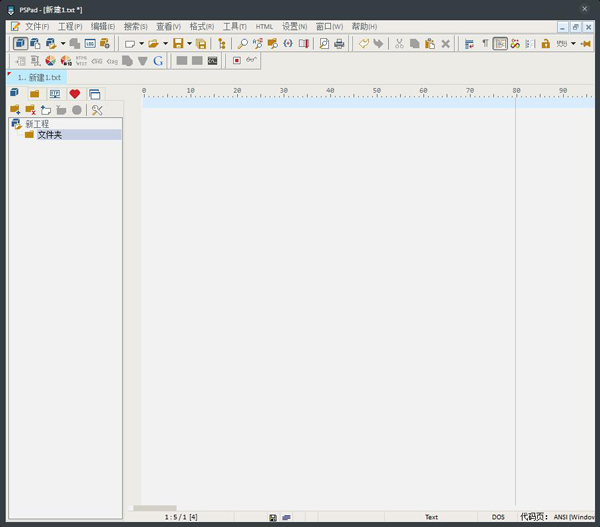Expand the open file dropdown arrow

click(x=165, y=43)
